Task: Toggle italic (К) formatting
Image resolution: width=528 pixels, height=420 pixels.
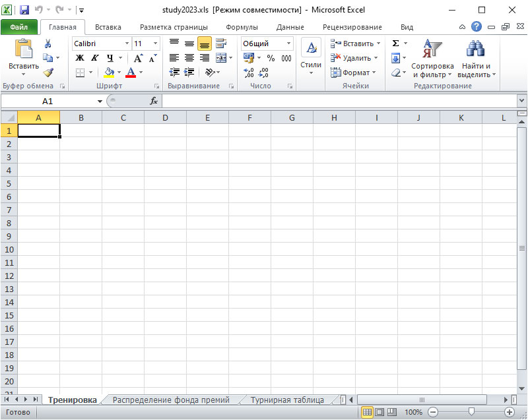Action: (x=94, y=58)
